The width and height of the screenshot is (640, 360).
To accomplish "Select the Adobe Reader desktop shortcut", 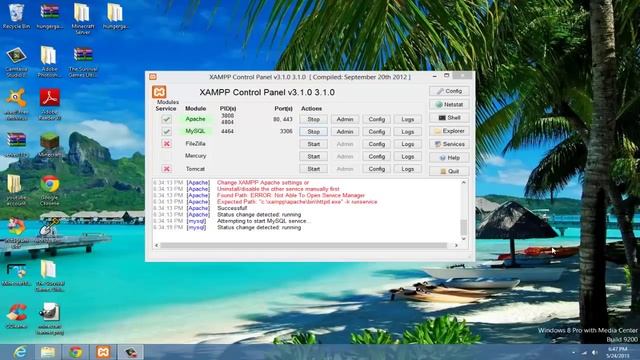I will [x=50, y=104].
